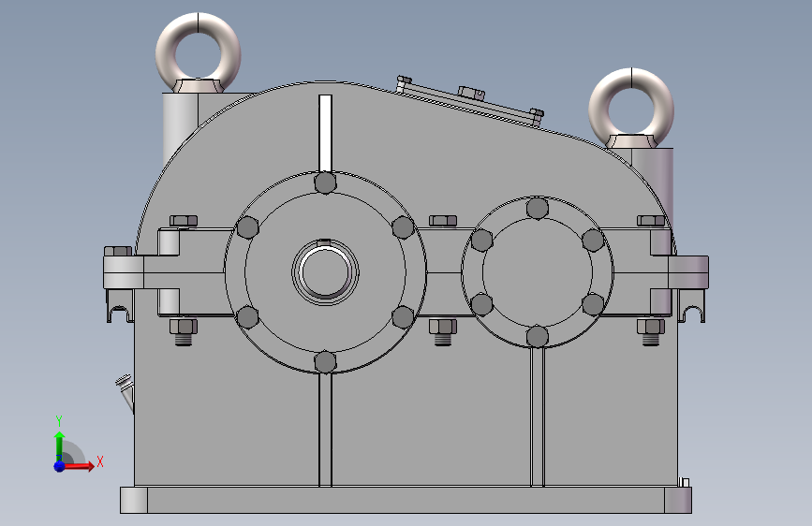Select the white vertical rib above the large cover
Image resolution: width=812 pixels, height=526 pixels.
325,133
